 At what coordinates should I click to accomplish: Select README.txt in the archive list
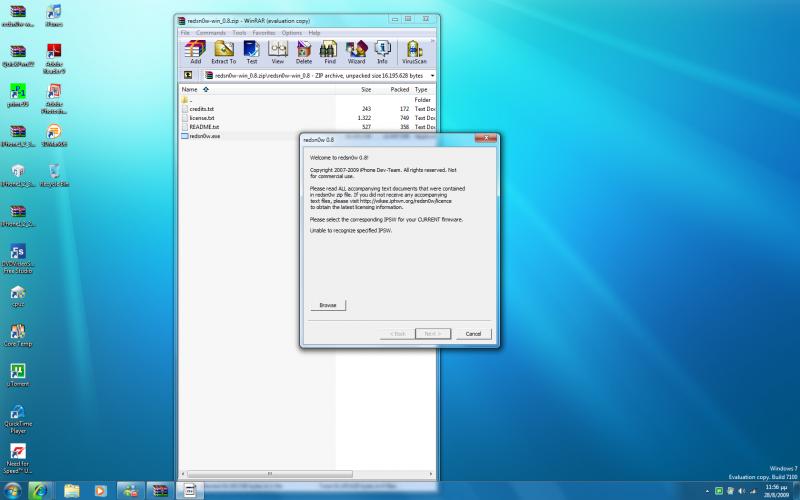pyautogui.click(x=308, y=127)
